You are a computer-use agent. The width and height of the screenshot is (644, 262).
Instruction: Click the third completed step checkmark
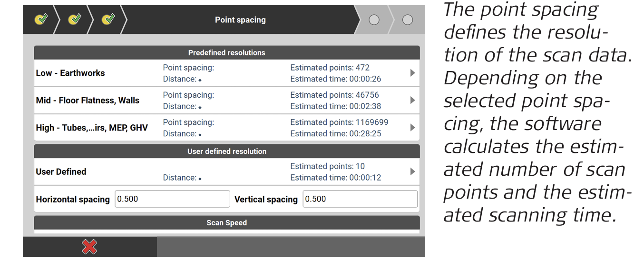click(x=109, y=20)
